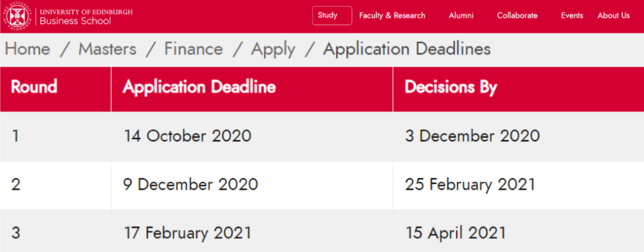
Task: Open the About Us page
Action: [614, 15]
